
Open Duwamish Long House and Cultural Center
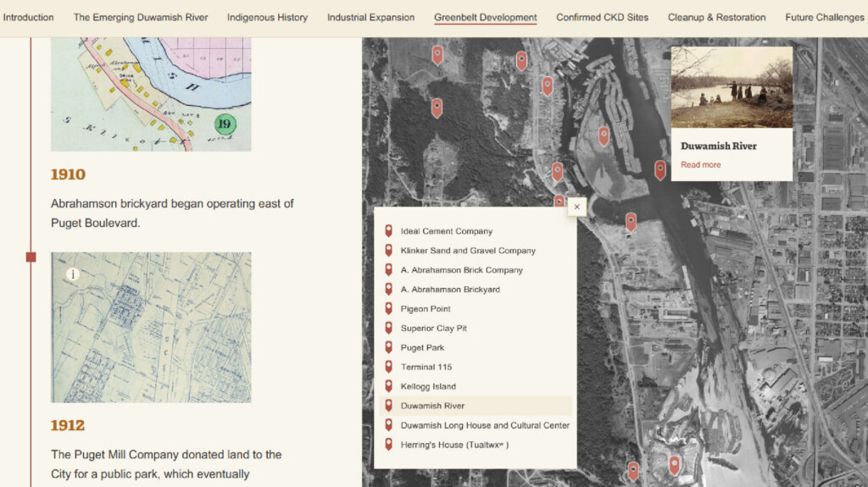(x=485, y=425)
